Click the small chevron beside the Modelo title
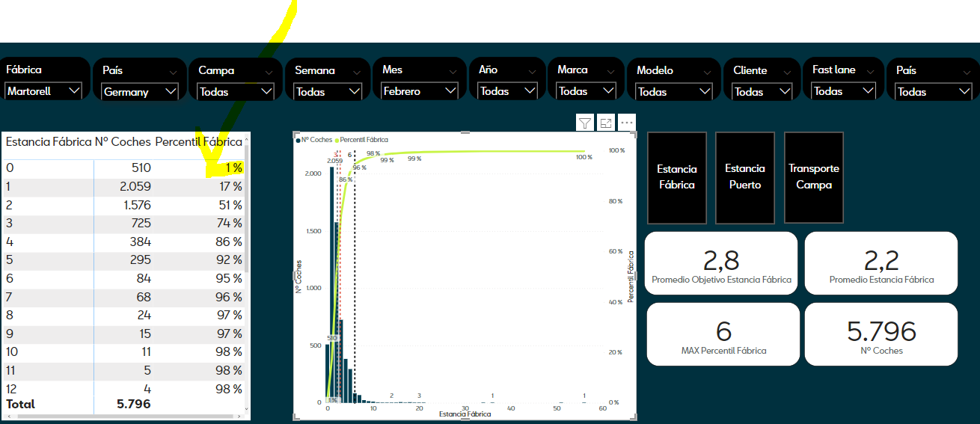The width and height of the screenshot is (980, 424). click(x=706, y=72)
